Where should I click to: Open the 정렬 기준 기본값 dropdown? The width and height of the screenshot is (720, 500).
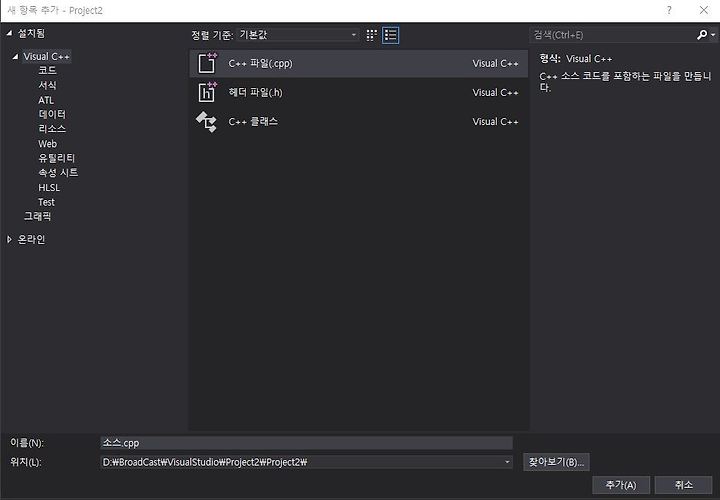pos(298,35)
